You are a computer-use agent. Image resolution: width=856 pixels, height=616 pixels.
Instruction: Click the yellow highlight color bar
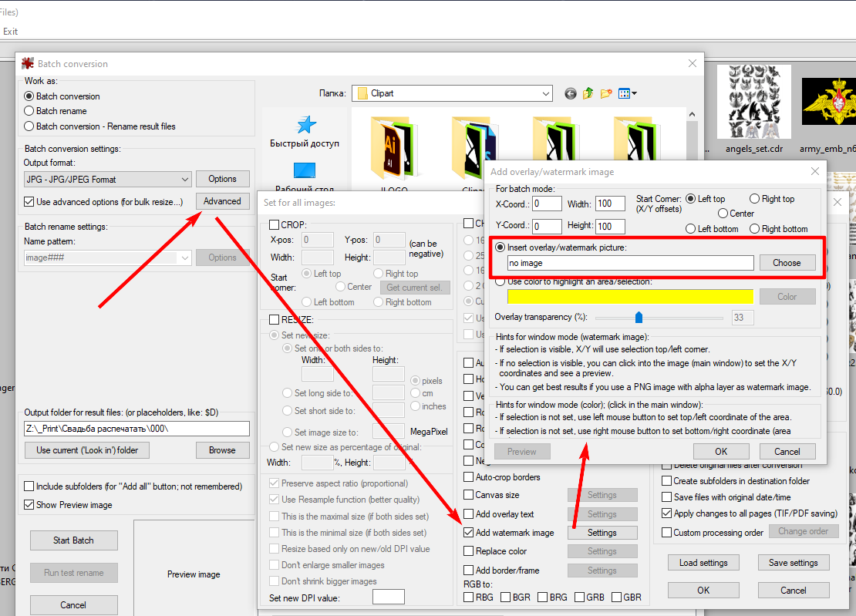631,297
